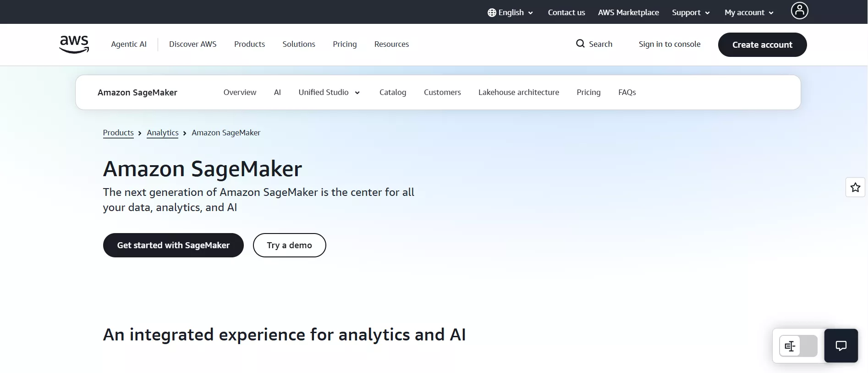Open the FAQs tab
Image resolution: width=868 pixels, height=373 pixels.
click(627, 92)
